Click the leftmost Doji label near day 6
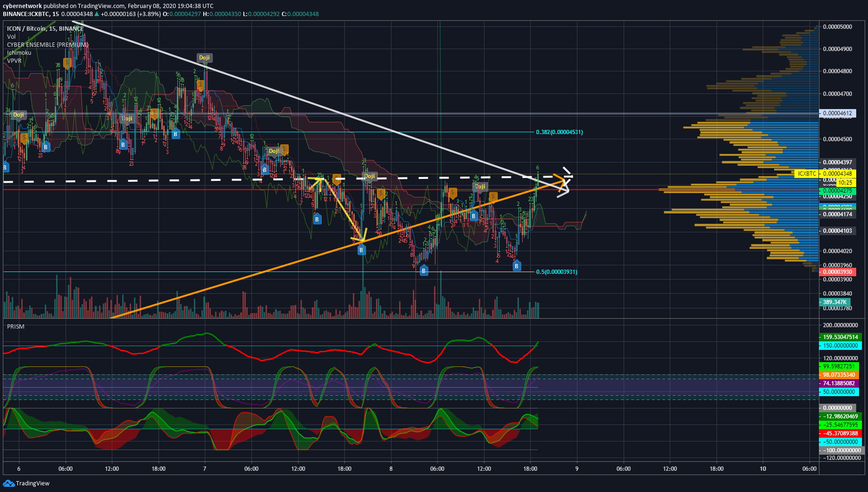This screenshot has height=492, width=868. tap(18, 115)
